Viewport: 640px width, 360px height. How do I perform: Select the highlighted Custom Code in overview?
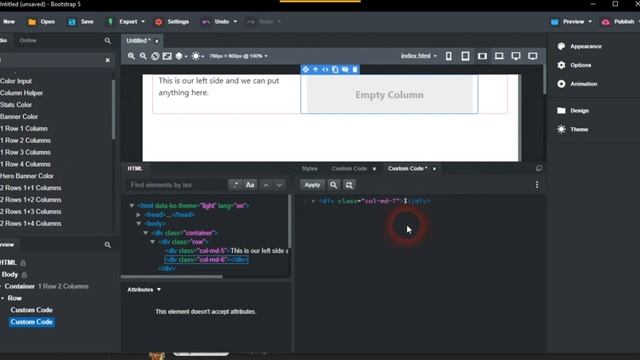point(31,322)
